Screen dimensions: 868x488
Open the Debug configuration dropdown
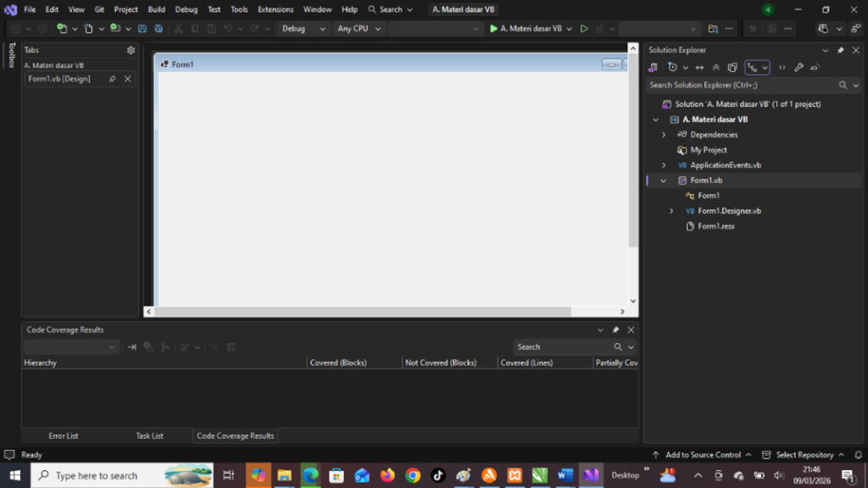[x=304, y=29]
